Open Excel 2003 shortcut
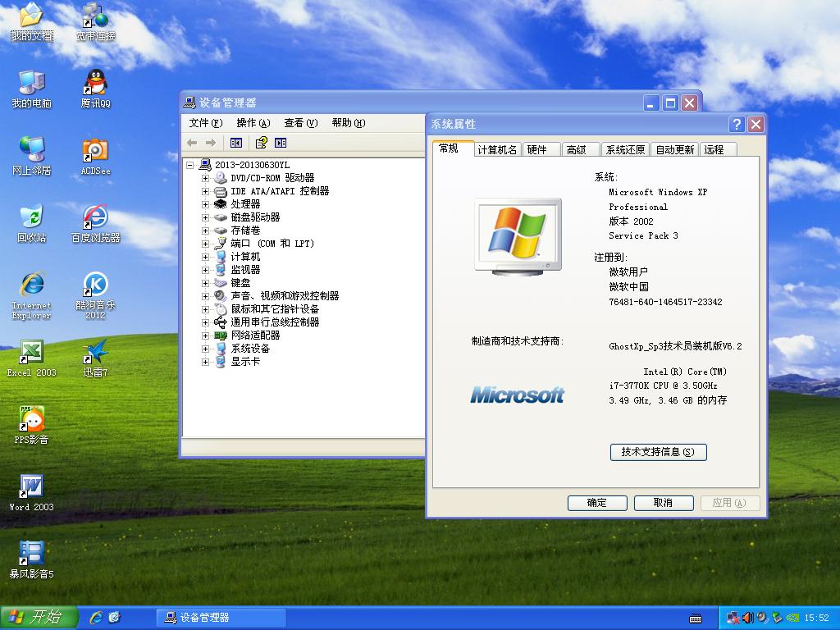 32,358
